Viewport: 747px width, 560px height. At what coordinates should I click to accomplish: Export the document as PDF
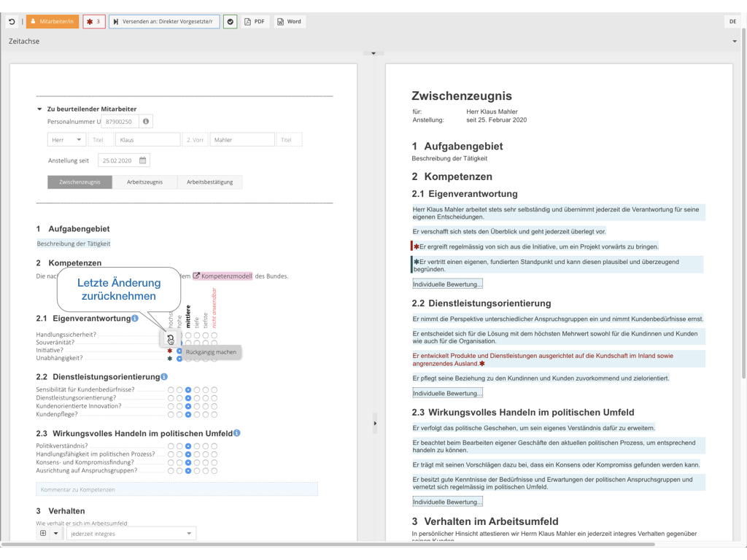255,21
